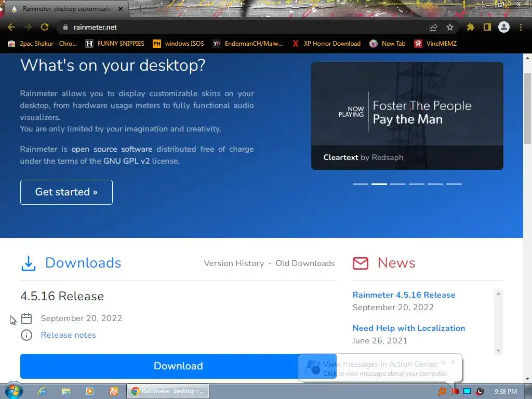The width and height of the screenshot is (532, 399).
Task: Bookmark this page with the star icon
Action: (450, 27)
